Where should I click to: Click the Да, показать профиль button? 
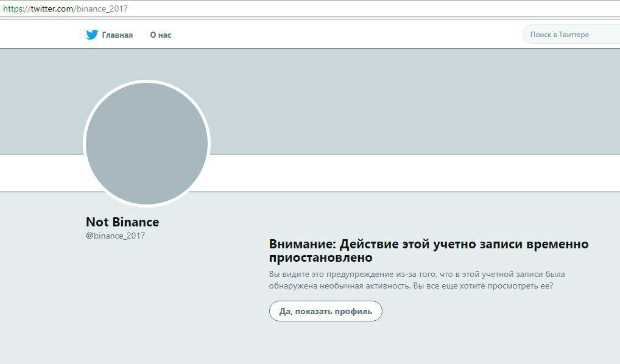click(325, 311)
